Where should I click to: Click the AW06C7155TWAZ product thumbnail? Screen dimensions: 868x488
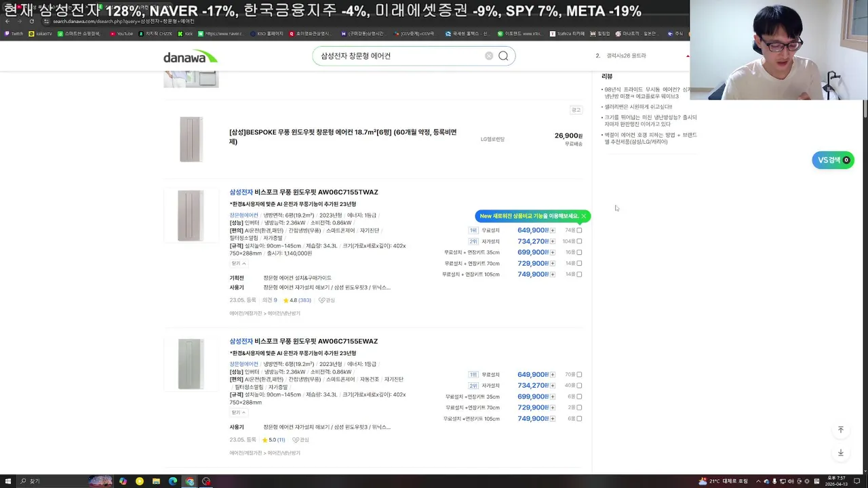pyautogui.click(x=191, y=216)
